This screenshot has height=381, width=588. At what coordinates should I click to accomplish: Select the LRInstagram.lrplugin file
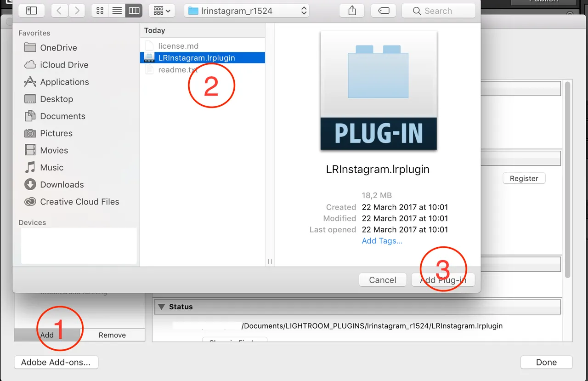click(203, 58)
